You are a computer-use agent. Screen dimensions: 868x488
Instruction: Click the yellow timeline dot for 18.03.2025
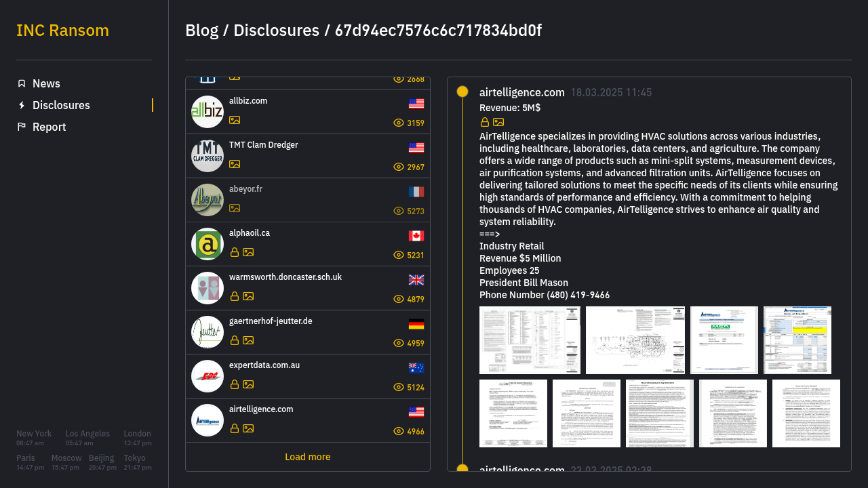pyautogui.click(x=462, y=91)
